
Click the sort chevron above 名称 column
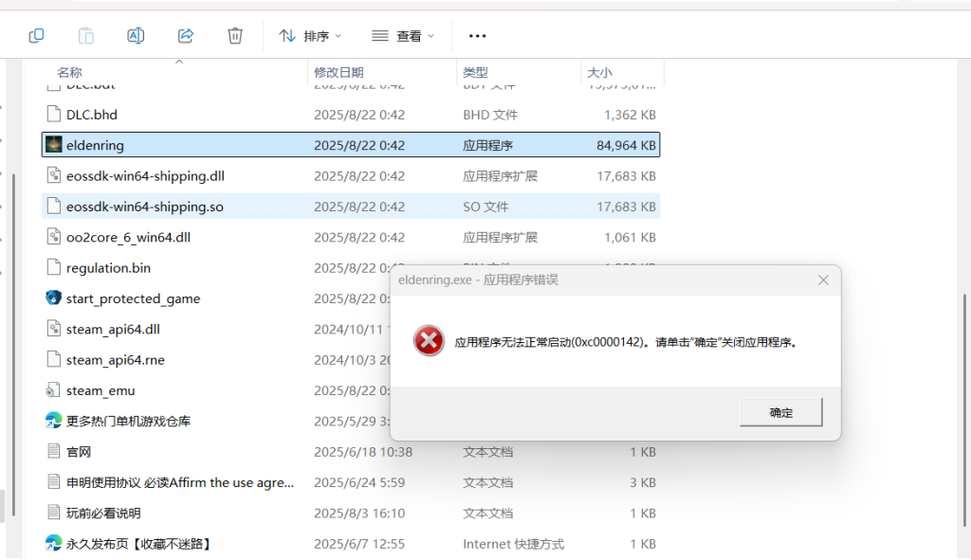178,63
